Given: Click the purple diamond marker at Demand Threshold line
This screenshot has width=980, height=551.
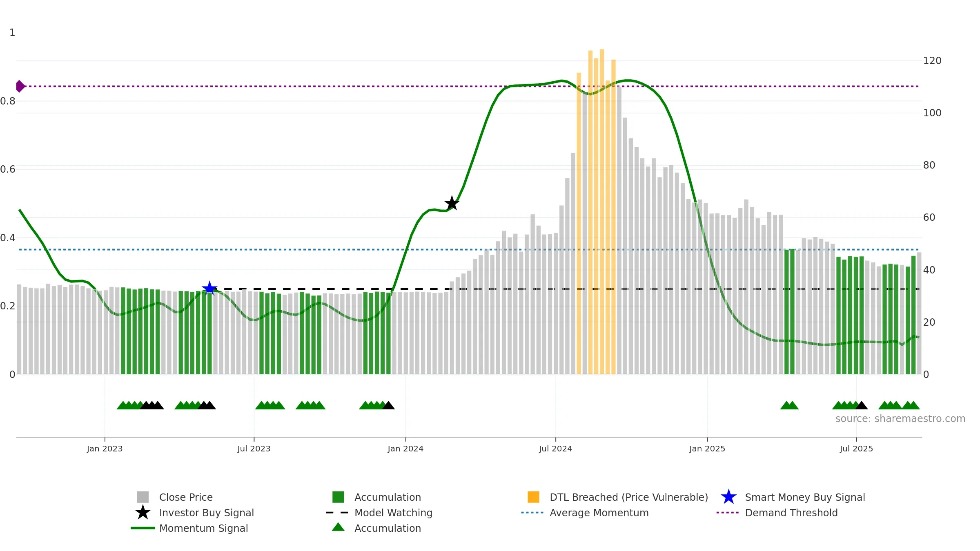Looking at the screenshot, I should click(x=20, y=86).
